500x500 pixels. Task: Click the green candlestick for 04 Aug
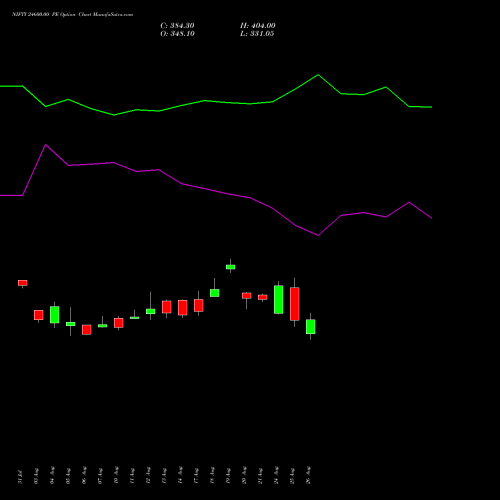pos(55,314)
